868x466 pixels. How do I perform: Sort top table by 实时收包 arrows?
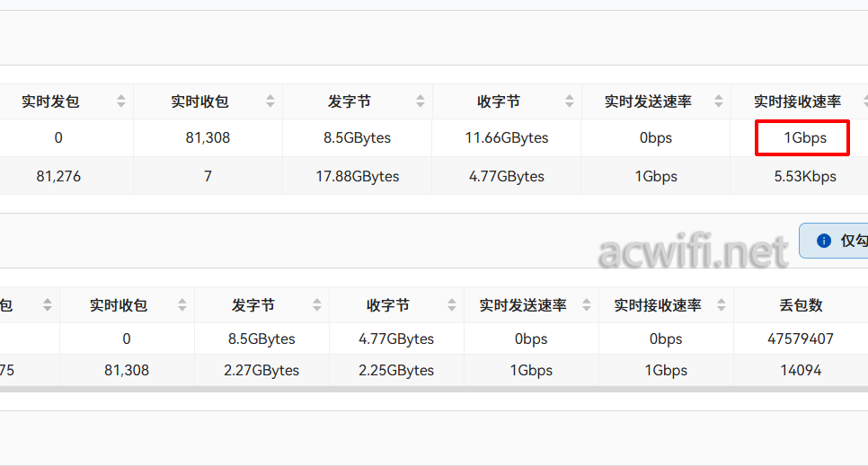(x=270, y=101)
